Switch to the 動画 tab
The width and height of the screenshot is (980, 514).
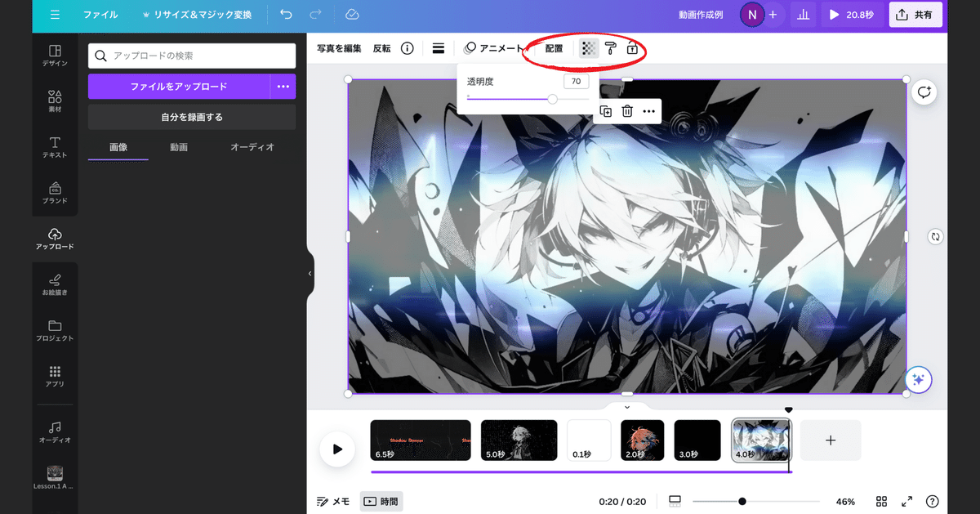(x=179, y=147)
